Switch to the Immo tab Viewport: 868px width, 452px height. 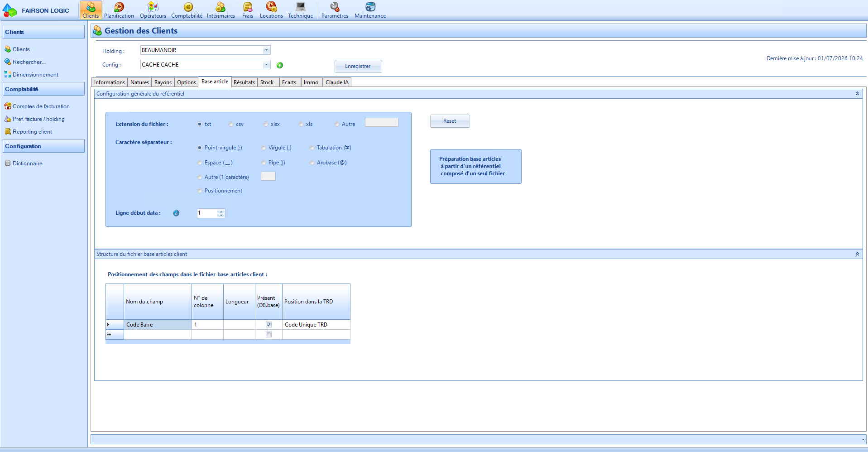pos(311,82)
